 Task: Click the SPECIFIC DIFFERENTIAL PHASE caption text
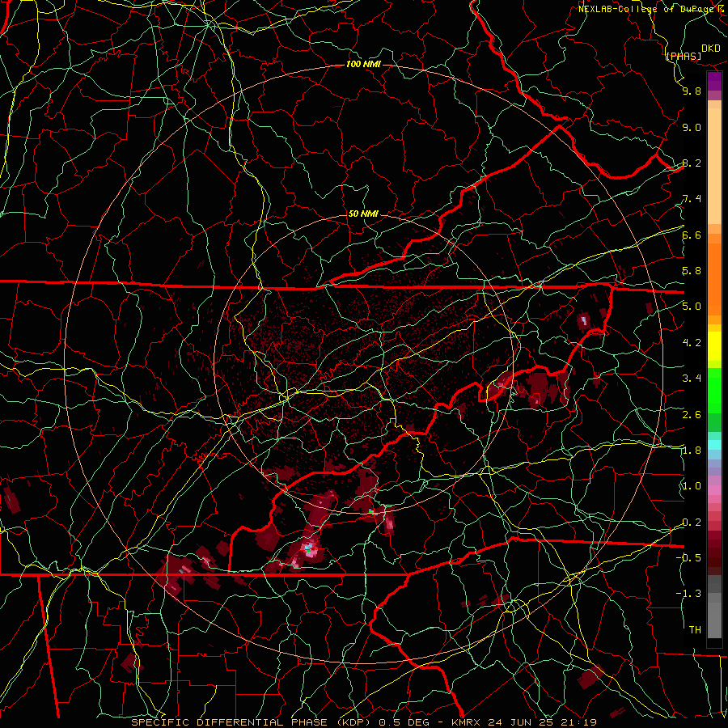[230, 722]
